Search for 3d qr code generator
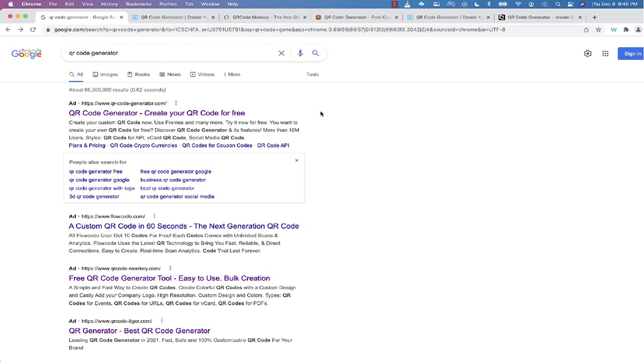 coord(94,196)
